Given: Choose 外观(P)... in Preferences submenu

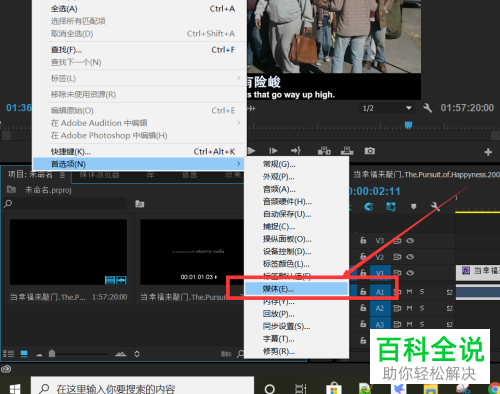Looking at the screenshot, I should coord(297,176).
